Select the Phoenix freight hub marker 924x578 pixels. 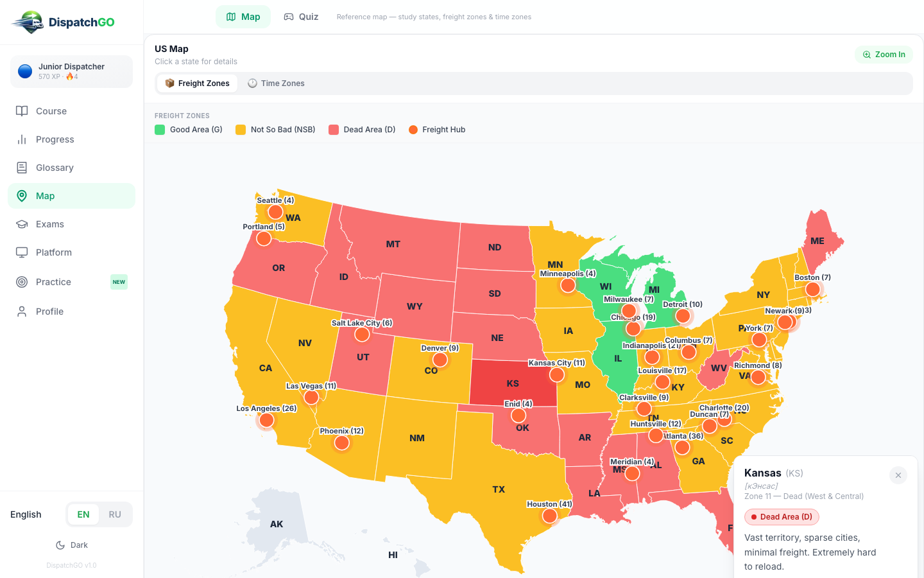(x=342, y=442)
